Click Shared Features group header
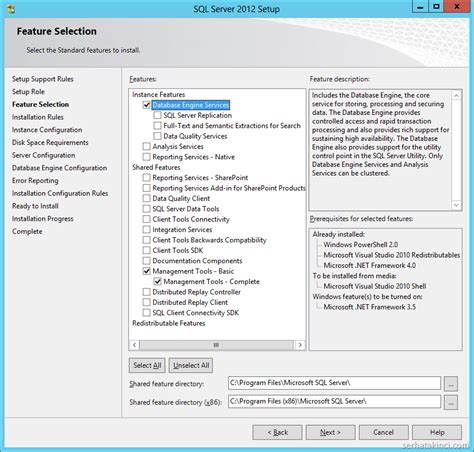 (x=156, y=167)
